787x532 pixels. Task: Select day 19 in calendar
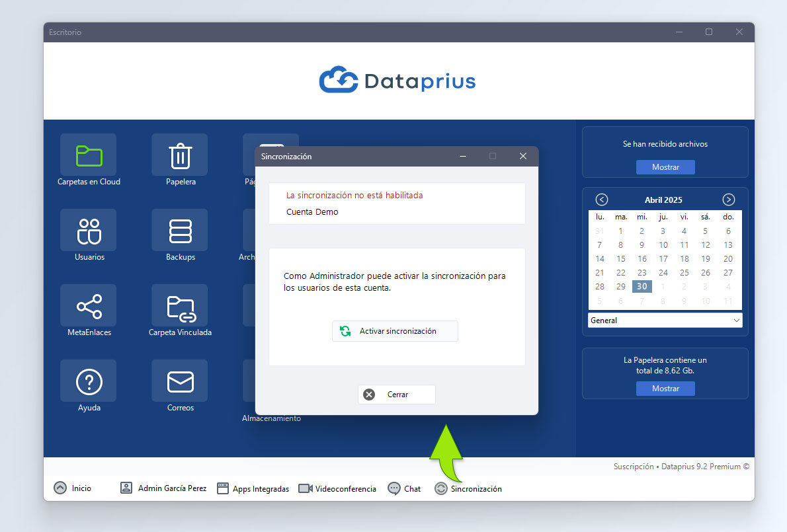pyautogui.click(x=706, y=258)
